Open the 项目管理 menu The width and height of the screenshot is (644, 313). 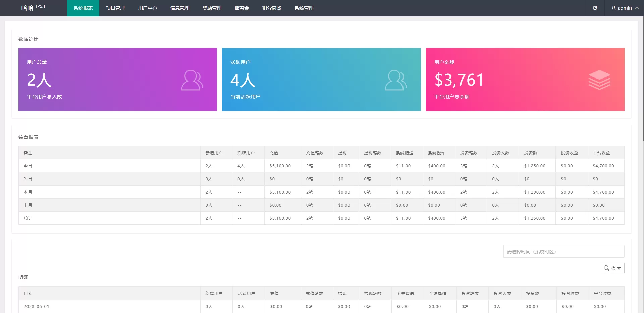tap(115, 8)
